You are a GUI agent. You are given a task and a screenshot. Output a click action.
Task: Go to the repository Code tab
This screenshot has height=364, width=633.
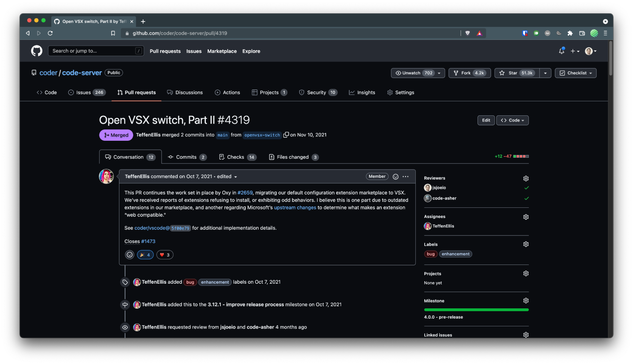(x=47, y=92)
